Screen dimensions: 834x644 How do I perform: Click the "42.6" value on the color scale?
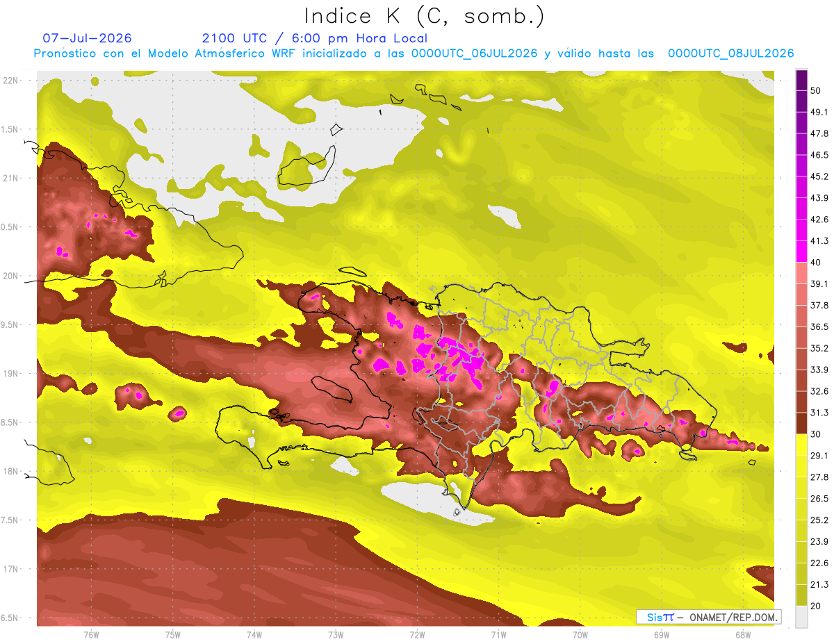point(819,220)
